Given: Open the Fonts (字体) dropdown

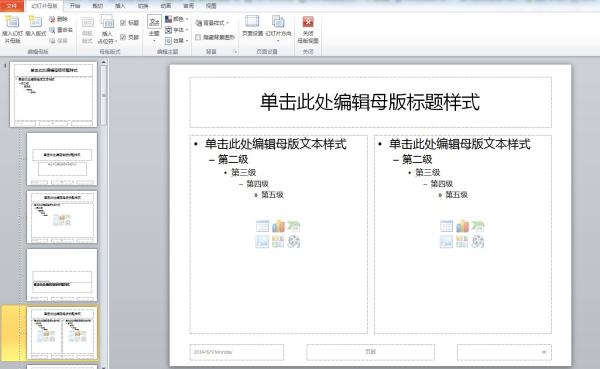Looking at the screenshot, I should tap(176, 29).
